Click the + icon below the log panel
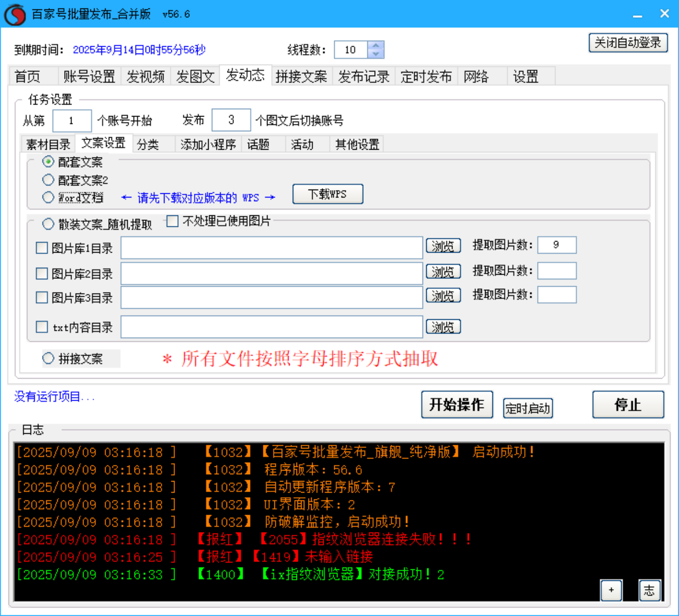Screen dimensions: 679x616 tap(611, 590)
